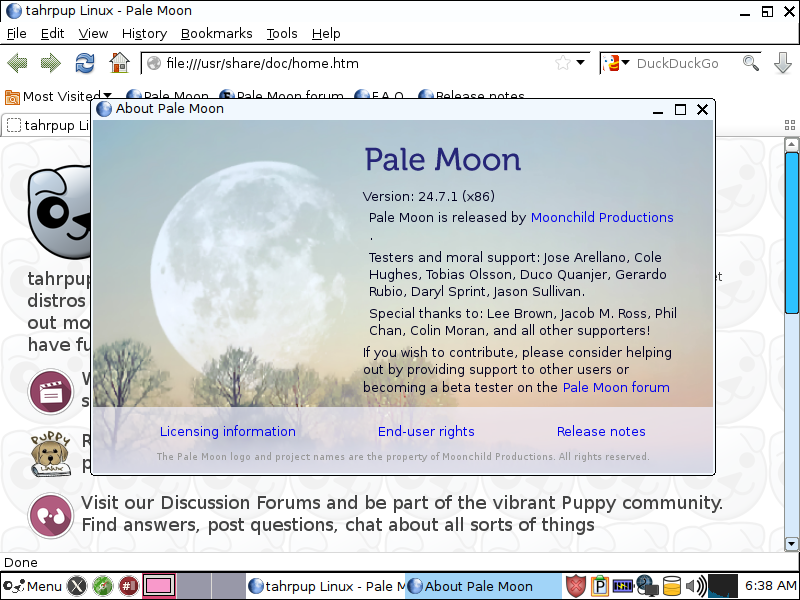Expand the Most Visited bookmarks folder
The image size is (800, 600).
click(x=58, y=96)
